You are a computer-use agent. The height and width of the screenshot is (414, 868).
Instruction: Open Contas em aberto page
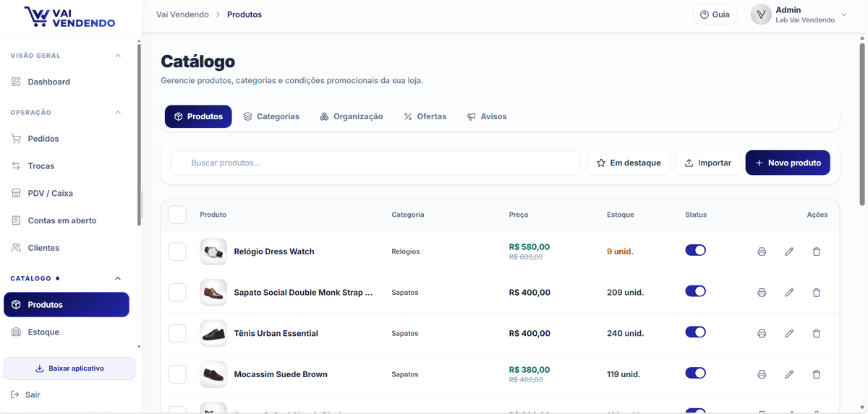[67, 220]
